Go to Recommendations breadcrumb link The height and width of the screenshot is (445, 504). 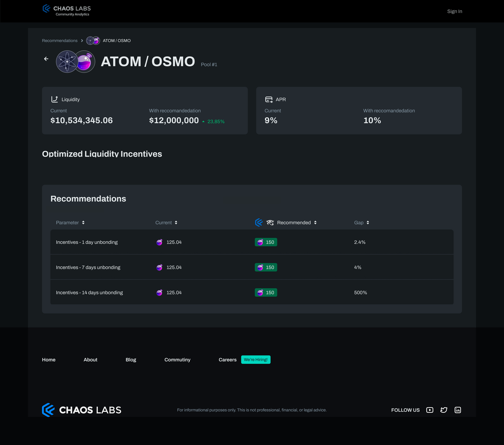click(60, 41)
